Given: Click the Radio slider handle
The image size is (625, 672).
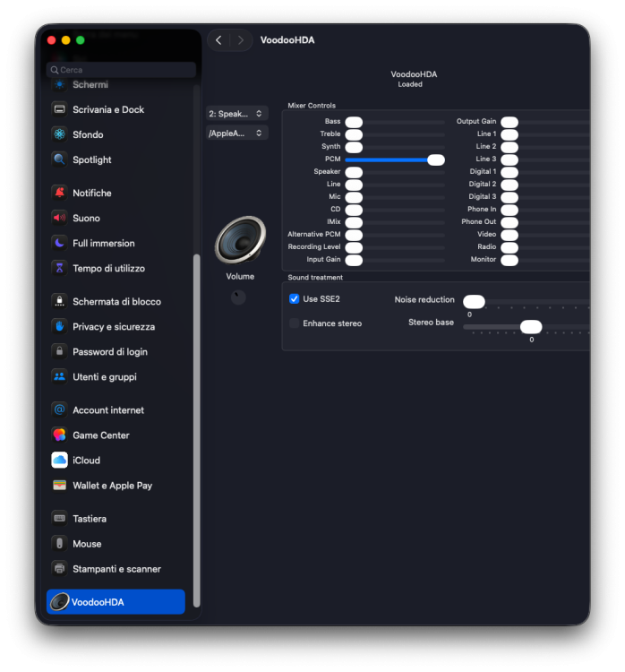Looking at the screenshot, I should tap(509, 247).
